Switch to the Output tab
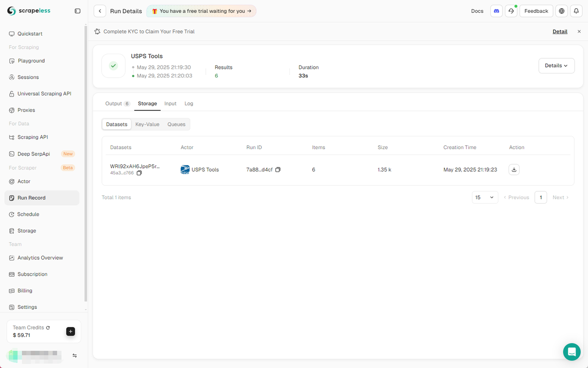The width and height of the screenshot is (588, 368). (x=118, y=104)
